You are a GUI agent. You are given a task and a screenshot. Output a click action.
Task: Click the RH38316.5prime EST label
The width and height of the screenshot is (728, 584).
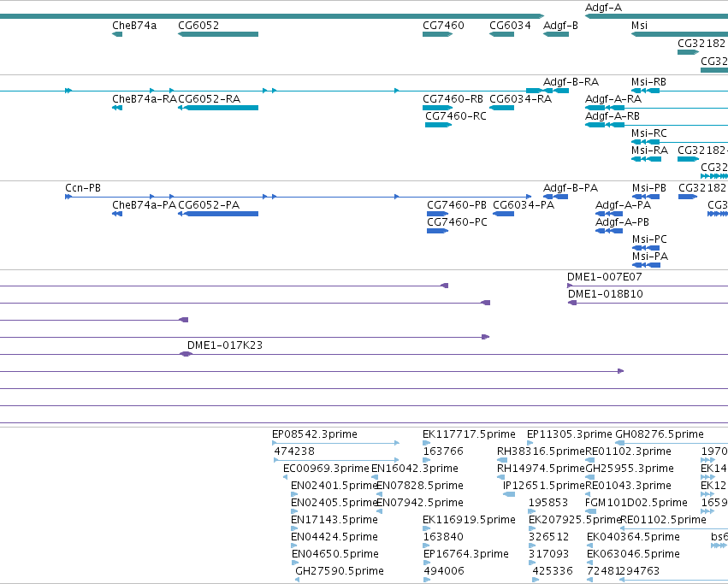coord(541,452)
